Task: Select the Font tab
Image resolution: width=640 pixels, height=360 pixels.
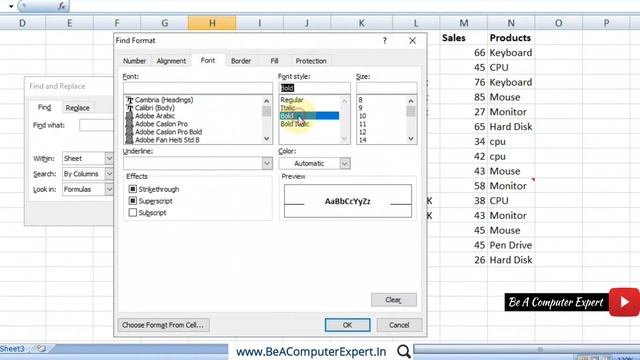Action: pyautogui.click(x=208, y=60)
